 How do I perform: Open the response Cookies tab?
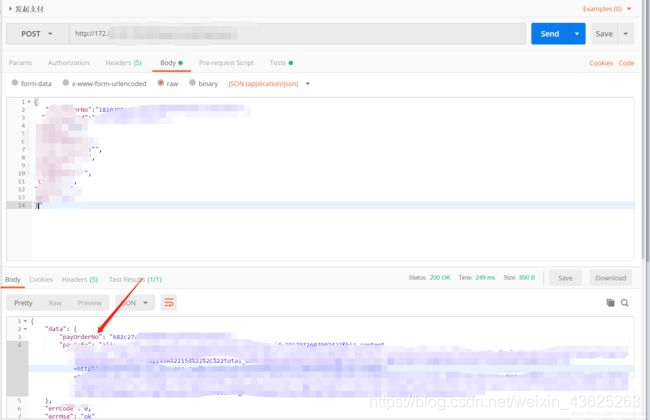tap(41, 279)
